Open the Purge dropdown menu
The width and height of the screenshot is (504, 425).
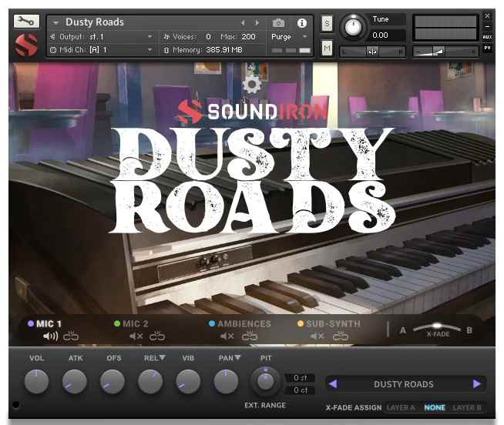tap(289, 37)
